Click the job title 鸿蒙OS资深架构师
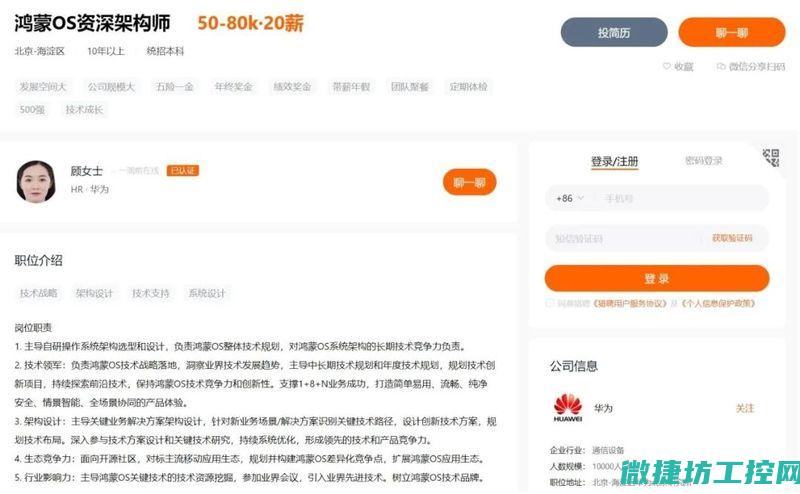The height and width of the screenshot is (494, 800). click(x=92, y=23)
